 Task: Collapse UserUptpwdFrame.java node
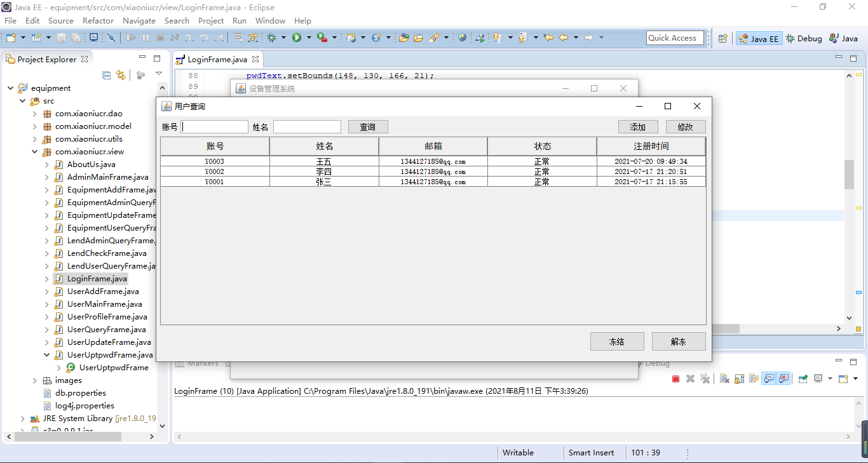[x=47, y=355]
